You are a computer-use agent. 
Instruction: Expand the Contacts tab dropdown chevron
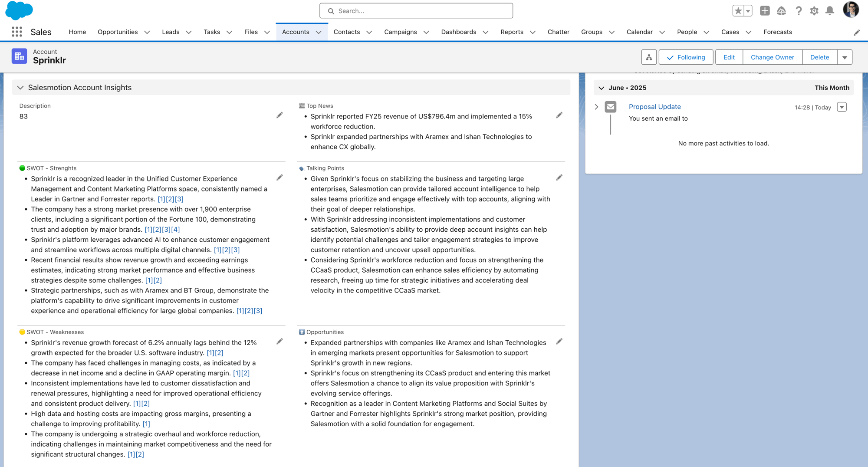tap(369, 32)
